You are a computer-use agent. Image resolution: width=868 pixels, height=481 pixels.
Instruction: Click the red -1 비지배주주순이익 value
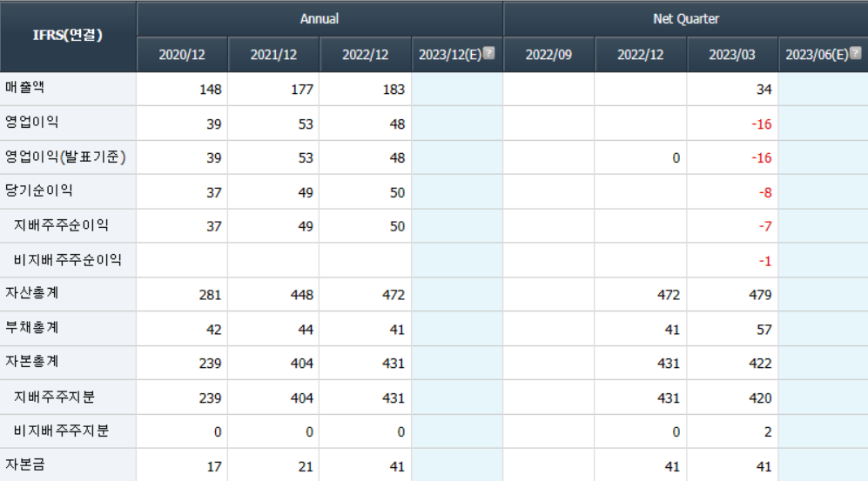point(765,261)
